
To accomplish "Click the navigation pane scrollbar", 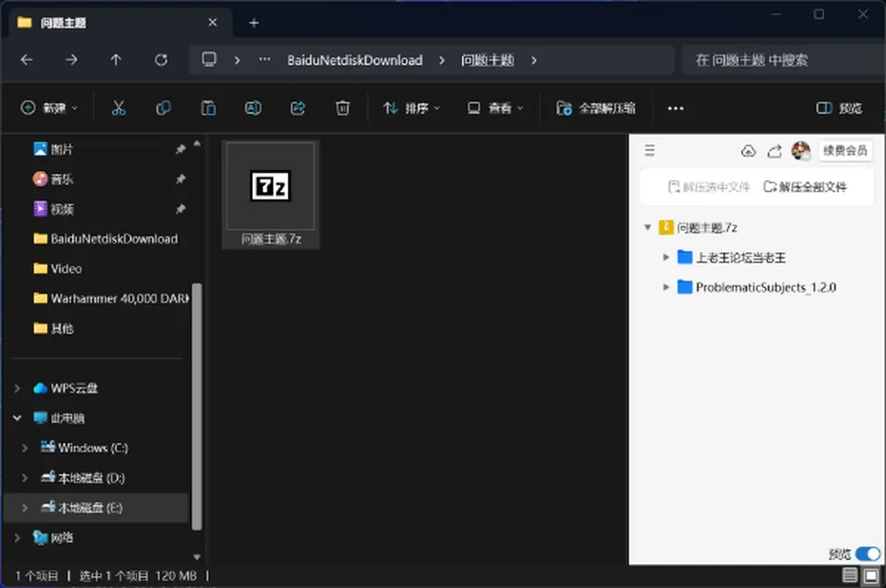I will click(x=197, y=406).
